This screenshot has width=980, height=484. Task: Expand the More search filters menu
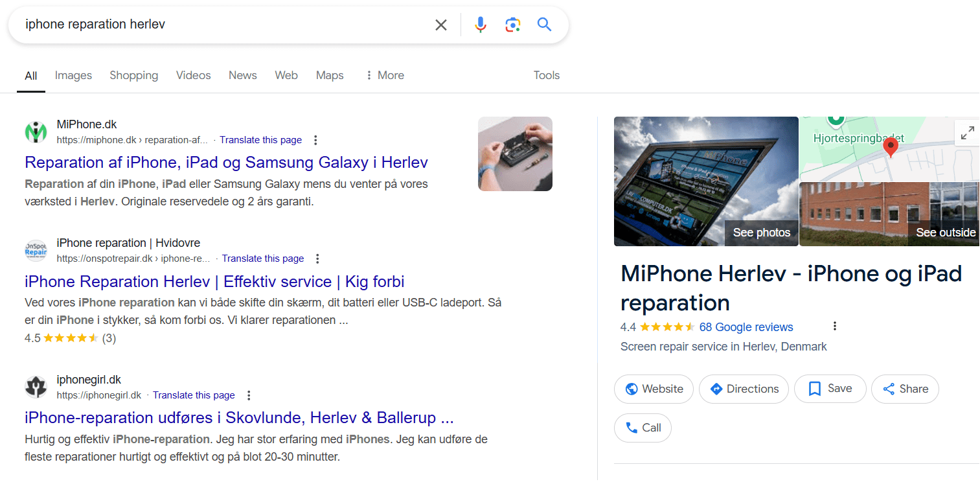(x=385, y=75)
